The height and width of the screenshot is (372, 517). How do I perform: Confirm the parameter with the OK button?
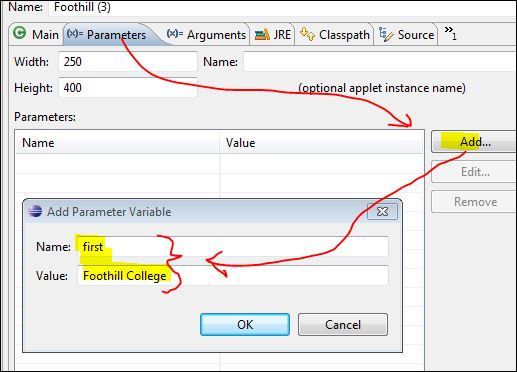tap(245, 324)
